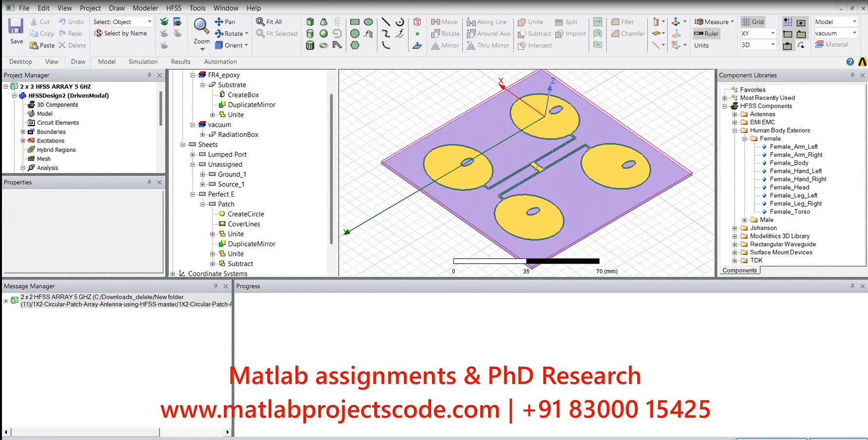
Task: Open the Select Object dropdown
Action: [x=149, y=22]
